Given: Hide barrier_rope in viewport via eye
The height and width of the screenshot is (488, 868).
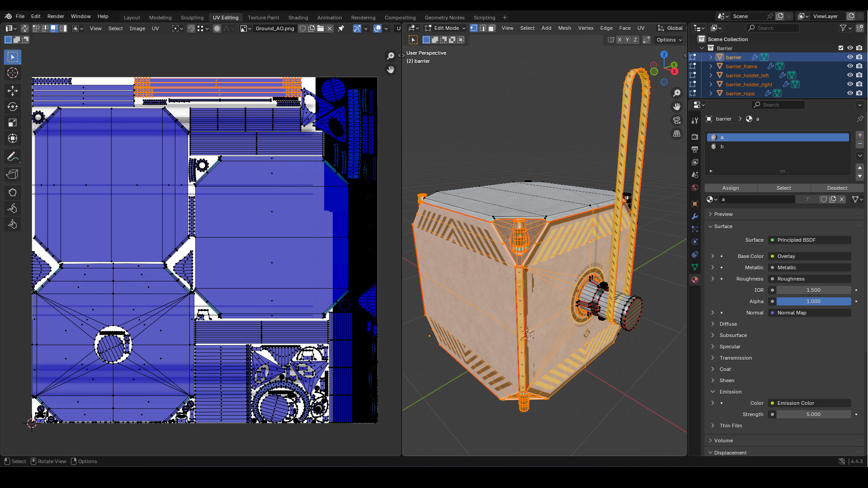Looking at the screenshot, I should pos(850,93).
